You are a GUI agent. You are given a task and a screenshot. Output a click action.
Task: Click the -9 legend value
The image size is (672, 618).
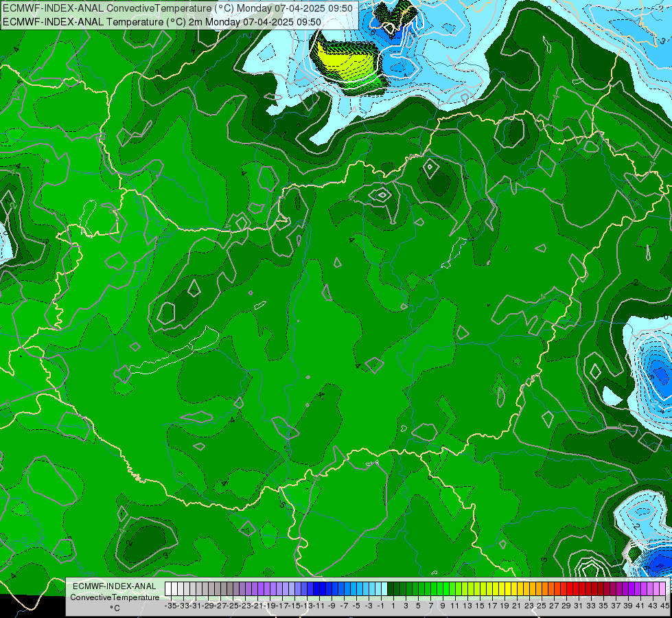coord(332,606)
